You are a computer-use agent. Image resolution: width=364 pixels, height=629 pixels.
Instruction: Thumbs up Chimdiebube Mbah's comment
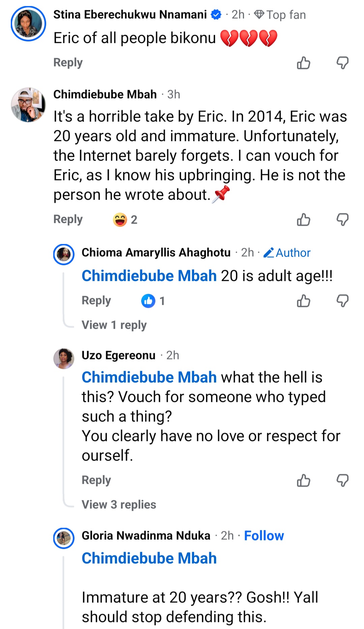point(303,220)
